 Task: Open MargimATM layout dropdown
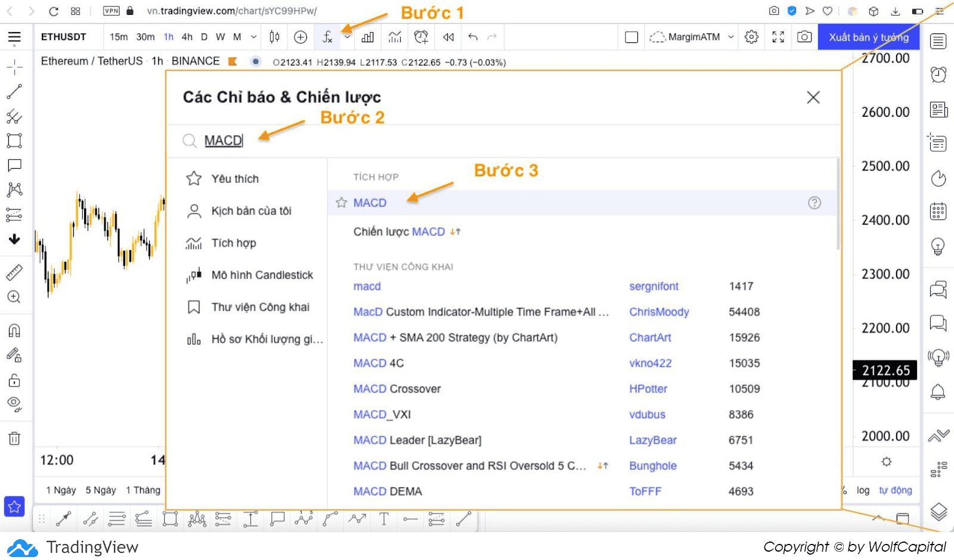click(x=692, y=37)
